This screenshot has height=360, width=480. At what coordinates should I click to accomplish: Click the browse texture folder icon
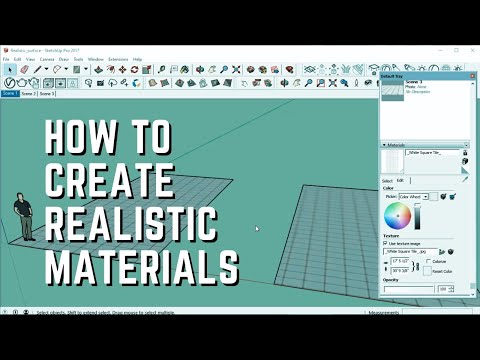pyautogui.click(x=442, y=252)
